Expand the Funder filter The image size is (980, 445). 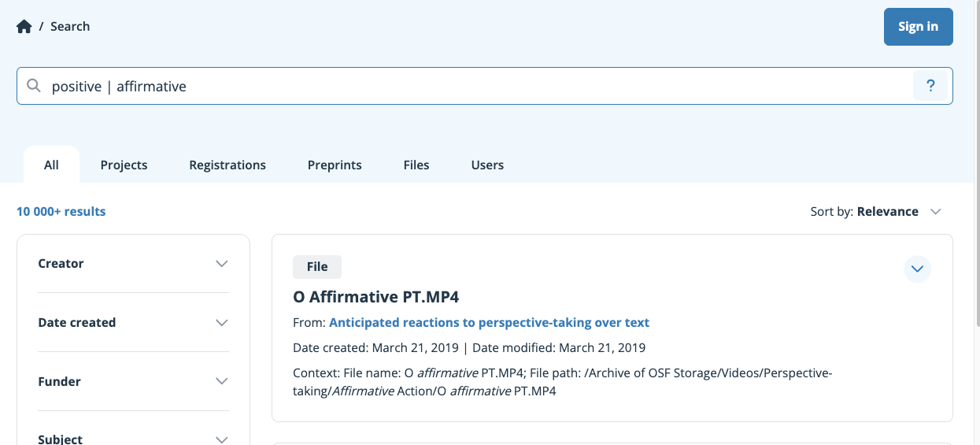[133, 381]
